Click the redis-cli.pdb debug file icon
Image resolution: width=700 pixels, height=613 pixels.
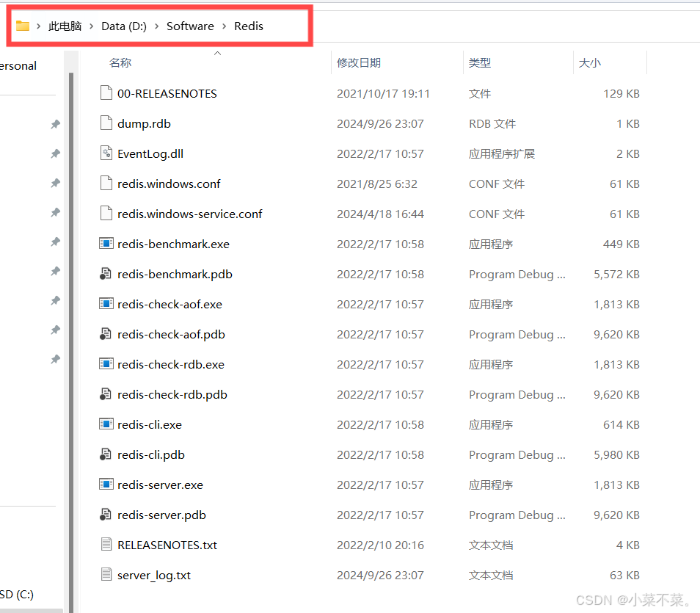(106, 454)
